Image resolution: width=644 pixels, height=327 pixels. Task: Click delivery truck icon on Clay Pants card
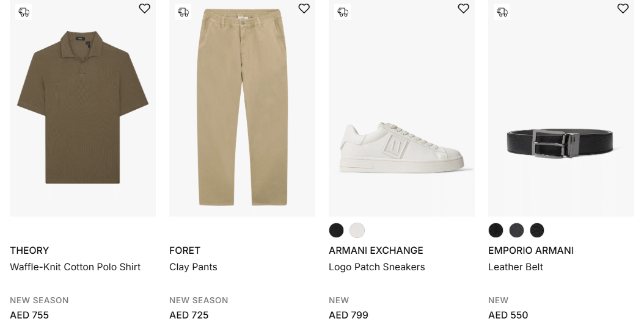point(183,12)
